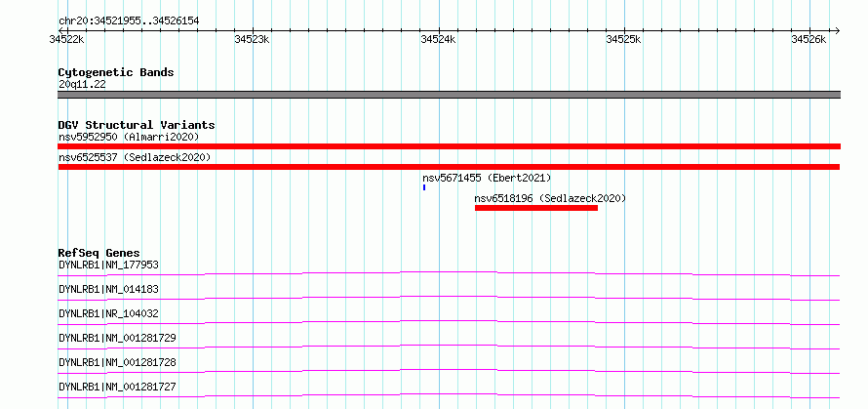Open transcript label DYNLRB1|NM_001281729
Image resolution: width=868 pixels, height=409 pixels.
point(117,338)
